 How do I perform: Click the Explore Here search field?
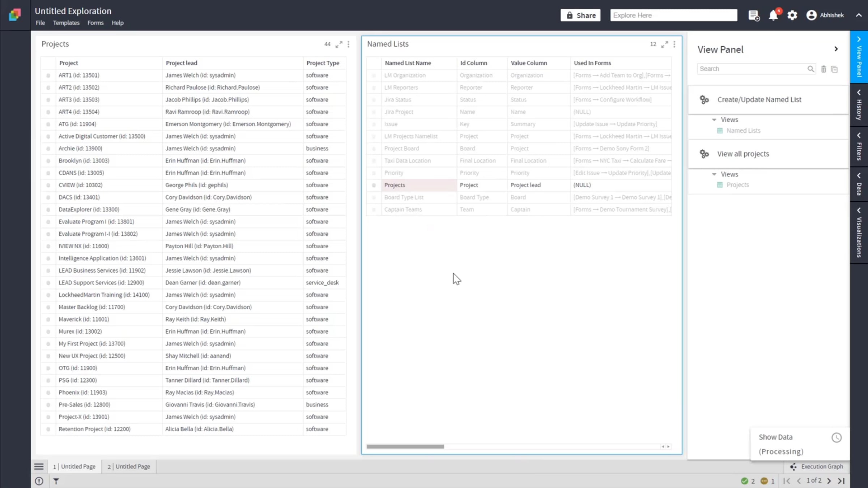tap(673, 15)
